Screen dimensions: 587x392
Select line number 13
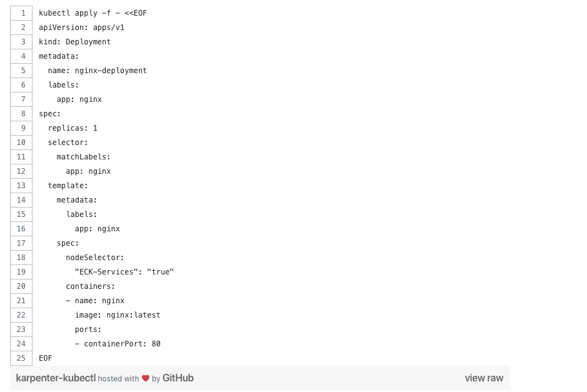click(x=21, y=186)
